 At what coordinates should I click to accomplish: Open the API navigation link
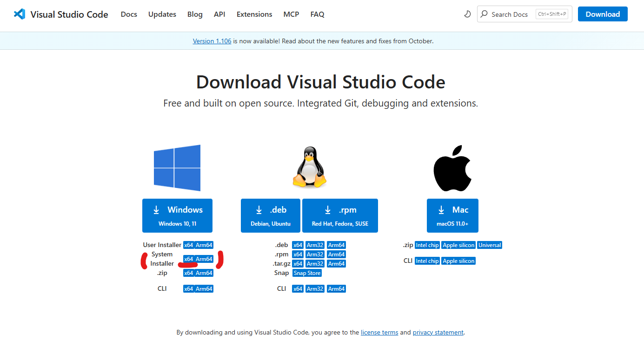(219, 14)
